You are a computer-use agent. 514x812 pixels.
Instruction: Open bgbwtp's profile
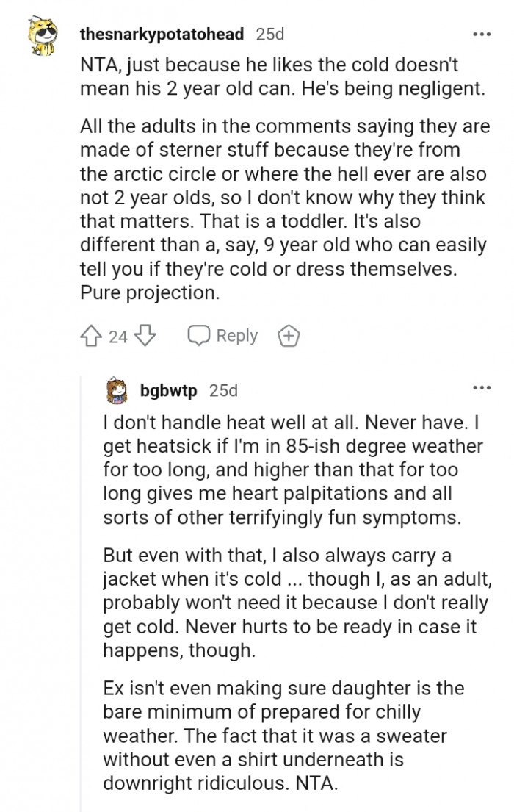click(170, 390)
